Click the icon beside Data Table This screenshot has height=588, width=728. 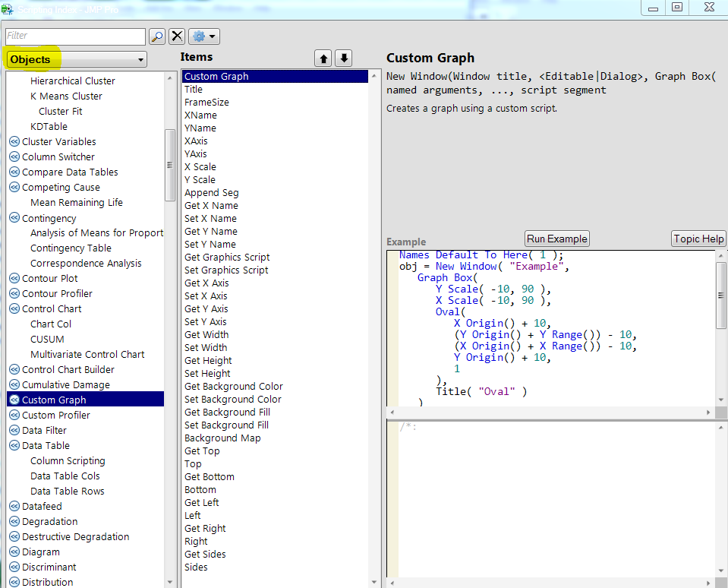pos(14,446)
